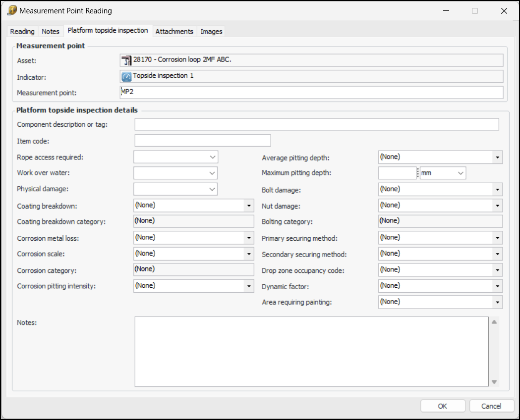Click the notes scrollbar up arrow
The height and width of the screenshot is (420, 520).
pyautogui.click(x=494, y=322)
